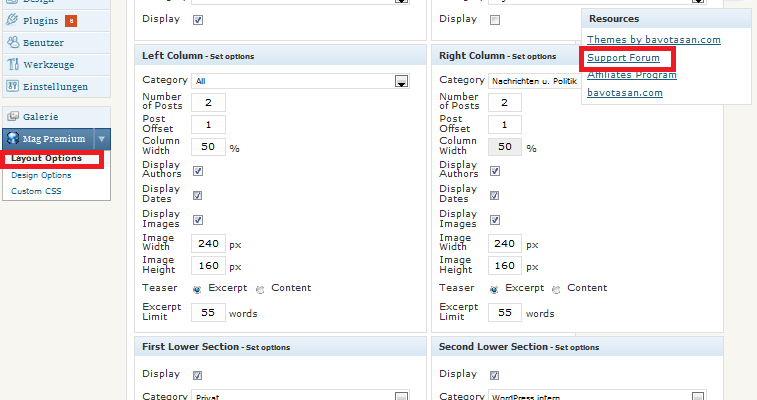Click the Einstellungen settings icon
Viewport: 757px width, 400px height.
(13, 86)
